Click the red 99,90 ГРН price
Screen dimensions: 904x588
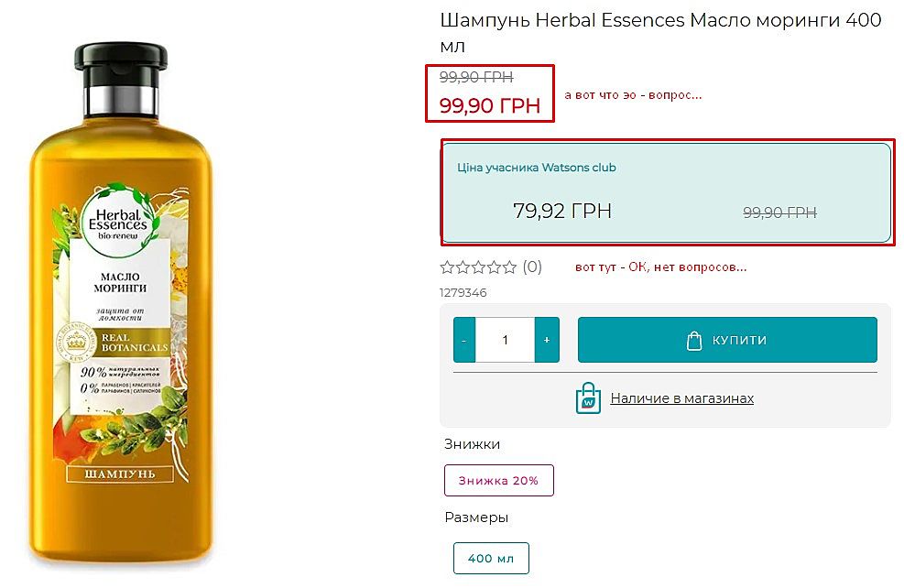(489, 105)
